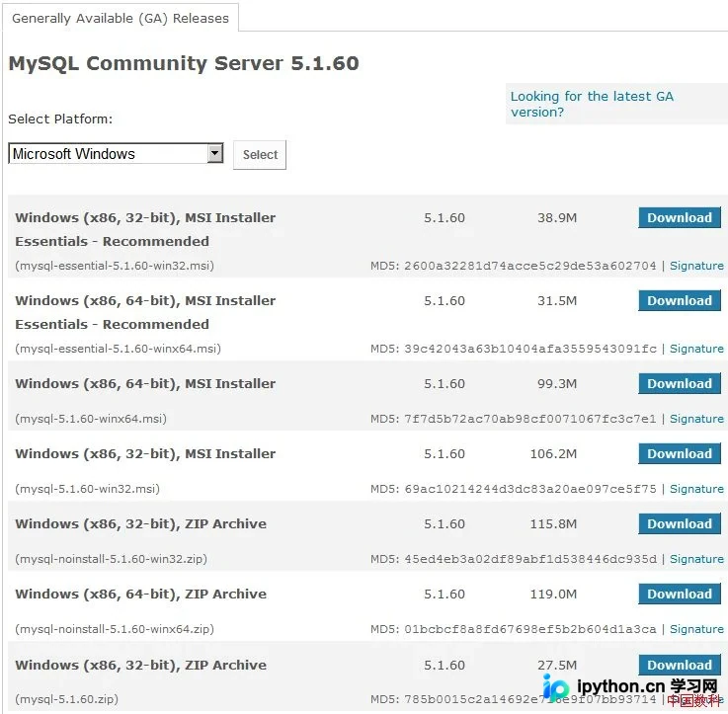This screenshot has height=714, width=728.
Task: Click the filename '(mysql-5.1.60-win32.msi)'
Action: tap(87, 489)
